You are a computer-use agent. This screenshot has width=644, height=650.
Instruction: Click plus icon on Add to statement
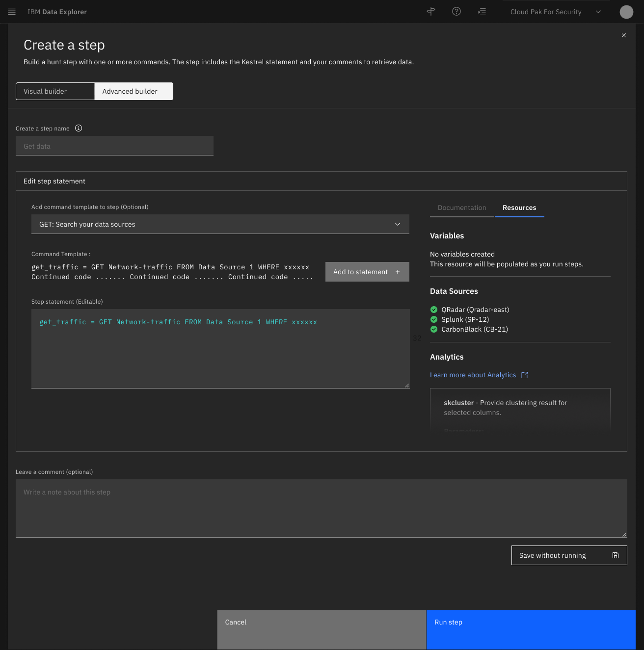[x=398, y=272]
